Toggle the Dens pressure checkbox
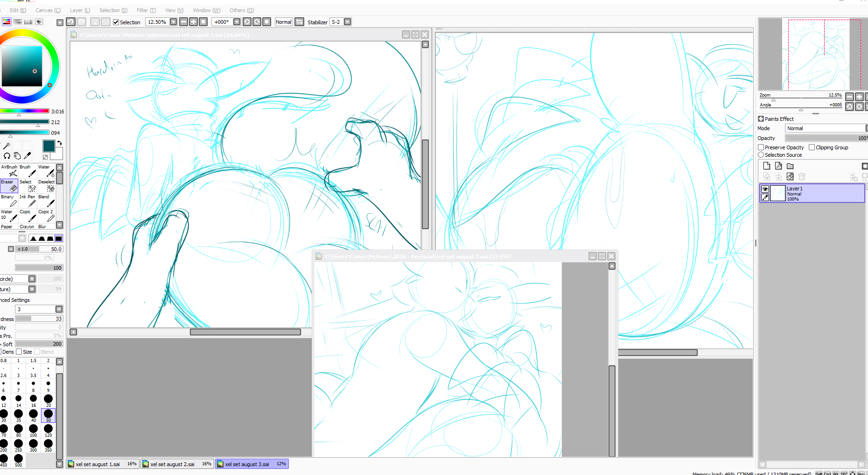Image resolution: width=868 pixels, height=475 pixels. [1, 352]
